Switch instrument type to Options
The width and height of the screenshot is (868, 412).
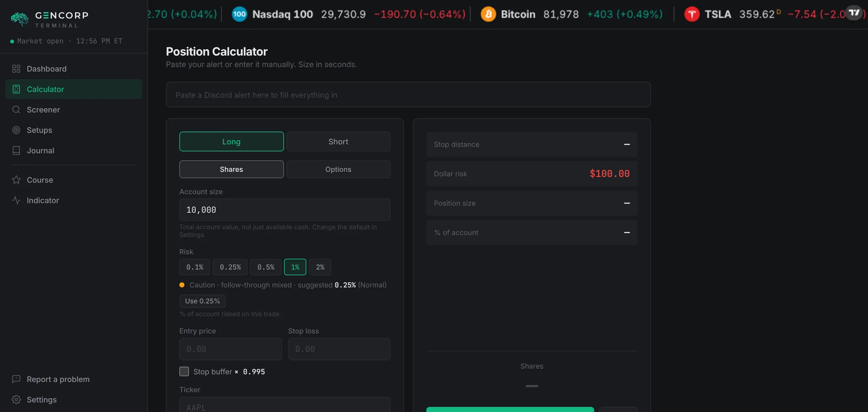tap(338, 169)
